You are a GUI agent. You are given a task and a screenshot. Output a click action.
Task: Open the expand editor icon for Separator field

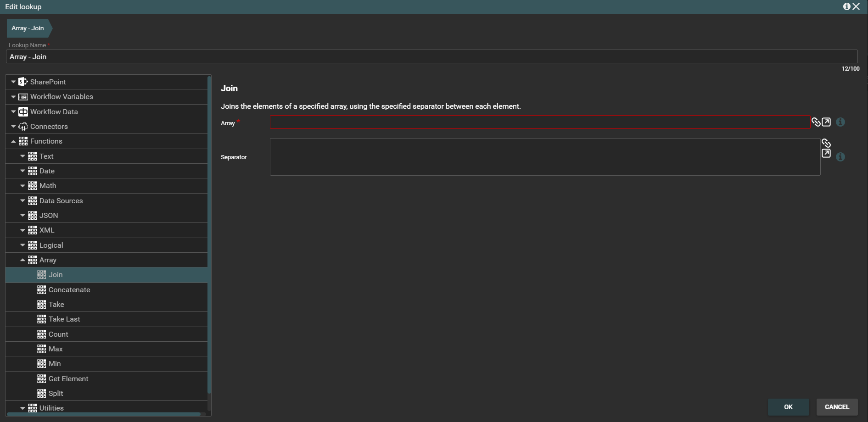point(826,154)
